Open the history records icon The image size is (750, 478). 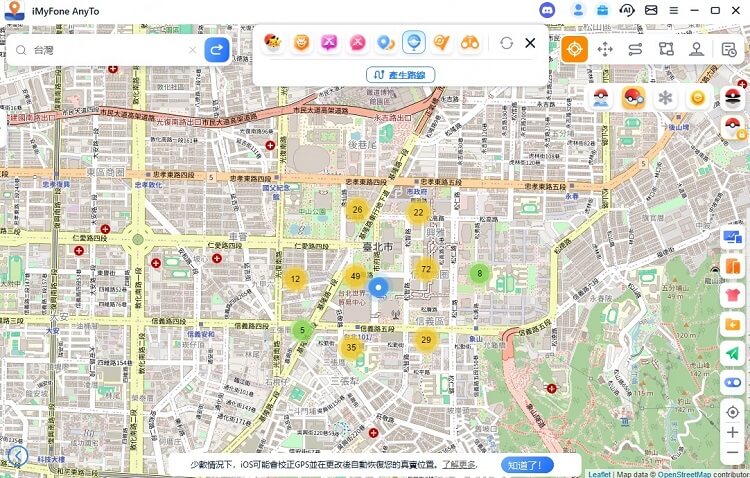(729, 49)
